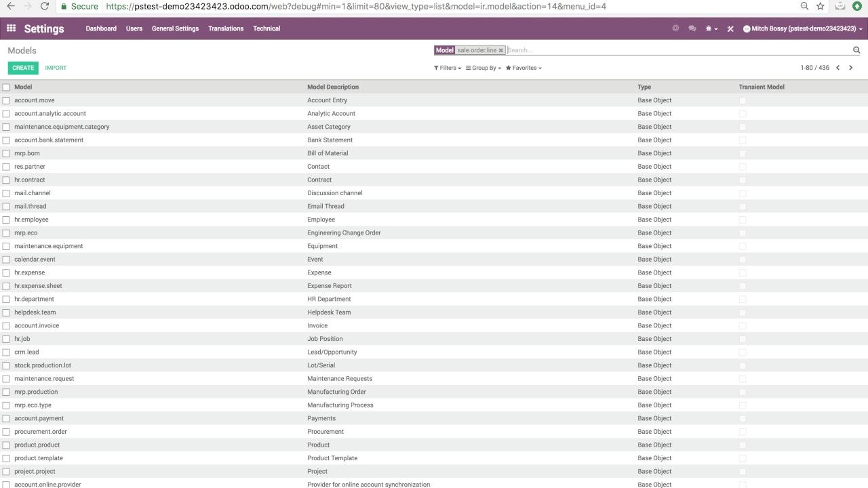Reload the page in the browser
868x488 pixels.
click(x=45, y=6)
